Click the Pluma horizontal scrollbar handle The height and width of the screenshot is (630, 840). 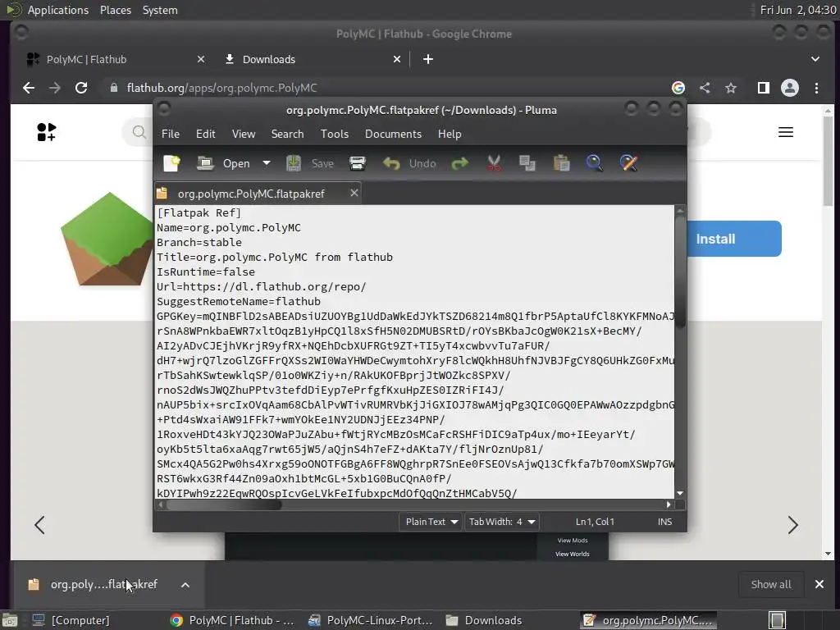224,504
